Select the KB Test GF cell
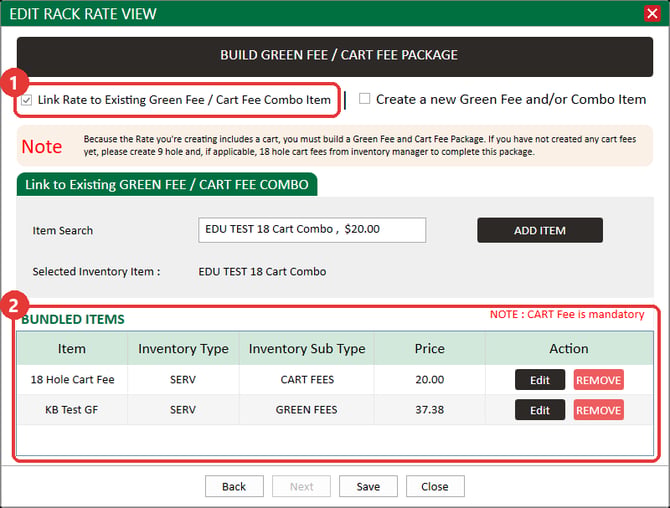The image size is (670, 508). (72, 410)
